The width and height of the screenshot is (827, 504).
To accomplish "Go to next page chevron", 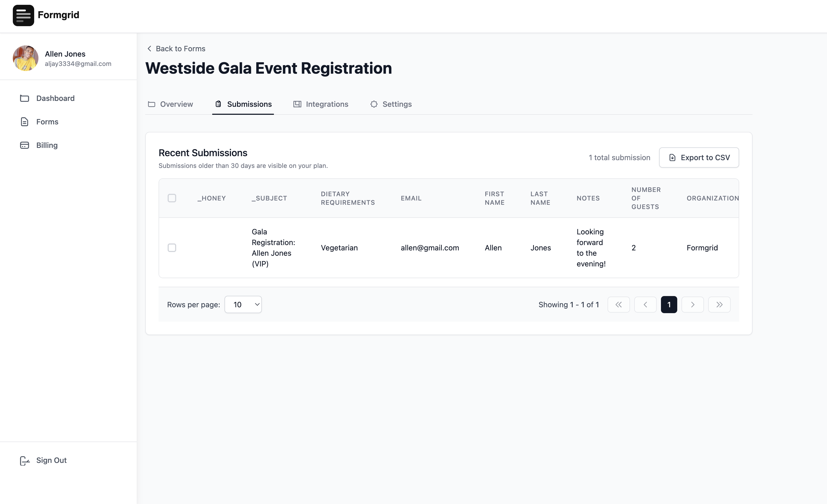I will tap(692, 305).
